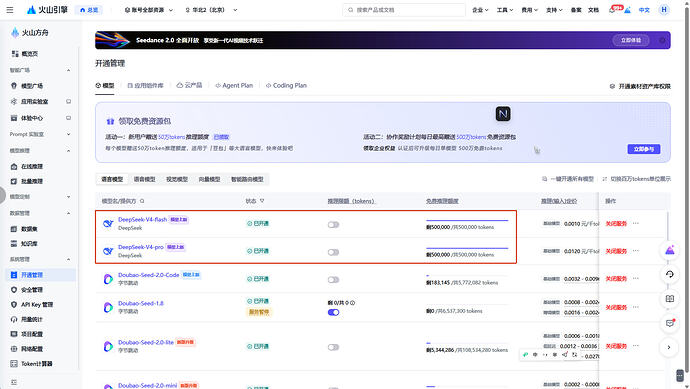This screenshot has width=690, height=389.
Task: Open 用量统计 in sidebar
Action: point(27,319)
